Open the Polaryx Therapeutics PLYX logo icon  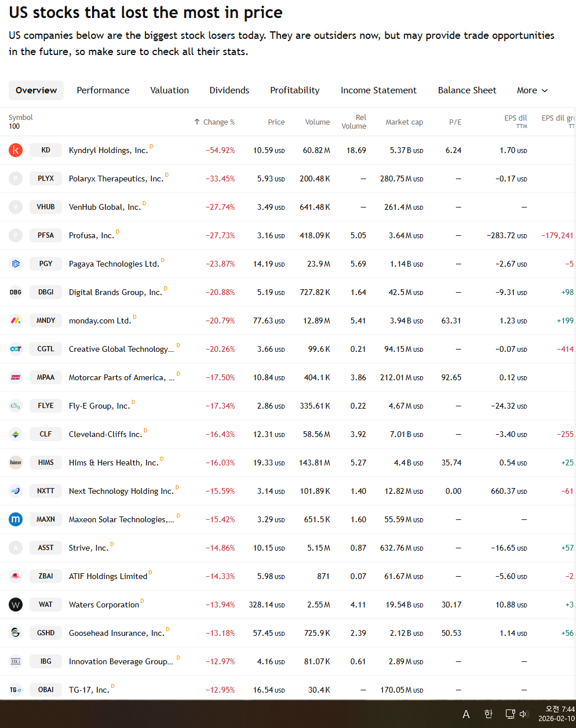(16, 179)
